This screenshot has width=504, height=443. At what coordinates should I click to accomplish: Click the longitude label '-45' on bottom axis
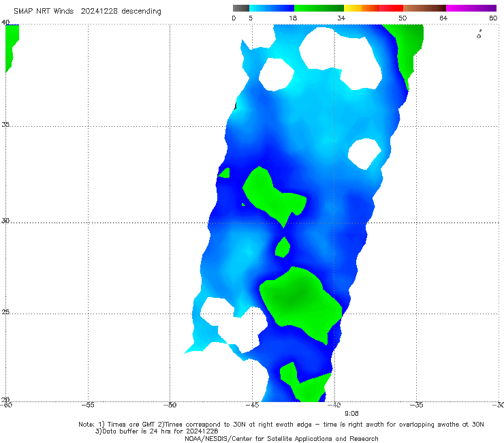pyautogui.click(x=252, y=405)
